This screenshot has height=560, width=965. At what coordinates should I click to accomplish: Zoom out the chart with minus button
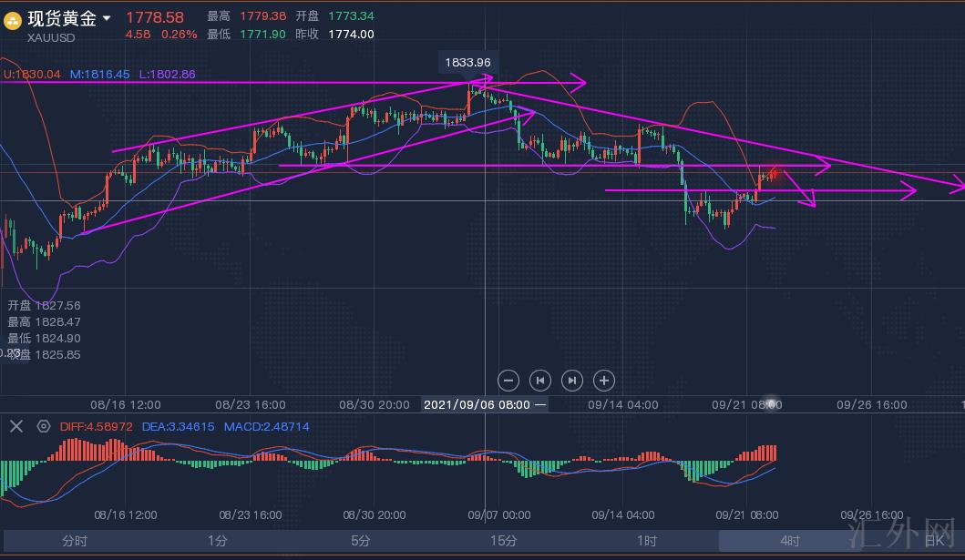click(x=509, y=380)
